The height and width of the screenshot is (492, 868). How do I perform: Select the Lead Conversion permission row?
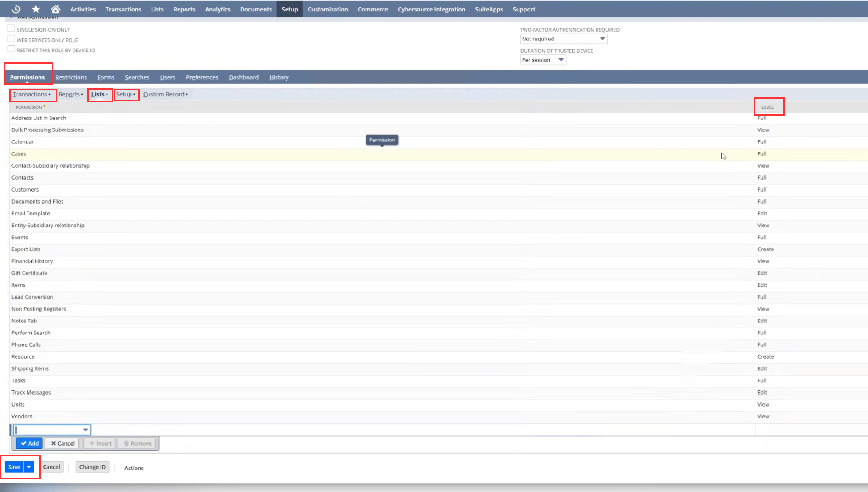click(x=439, y=297)
